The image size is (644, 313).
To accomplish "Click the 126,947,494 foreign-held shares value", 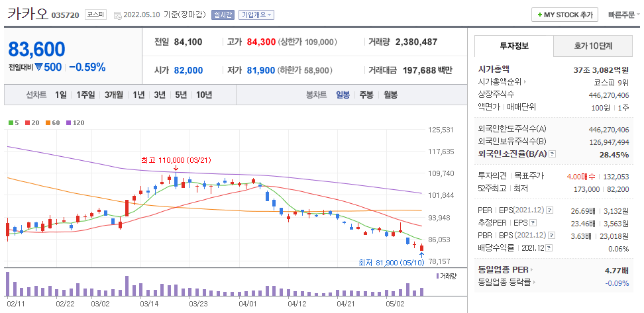I will point(609,142).
